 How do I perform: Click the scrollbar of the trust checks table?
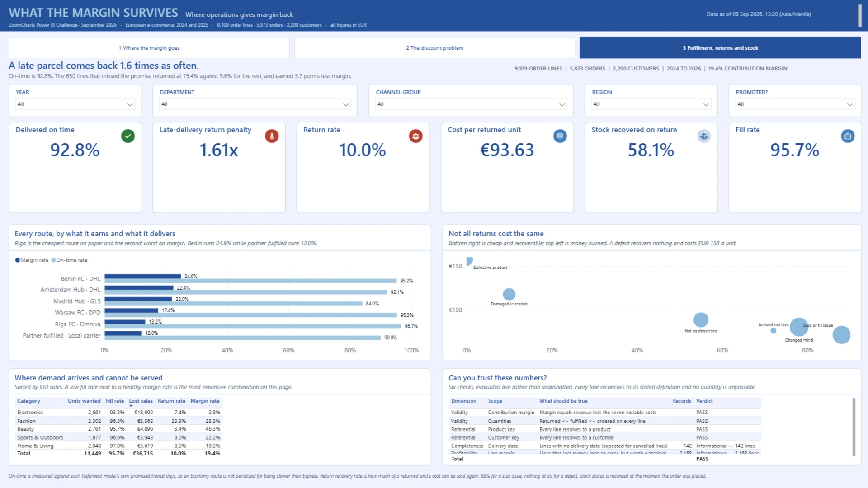pos(854,427)
